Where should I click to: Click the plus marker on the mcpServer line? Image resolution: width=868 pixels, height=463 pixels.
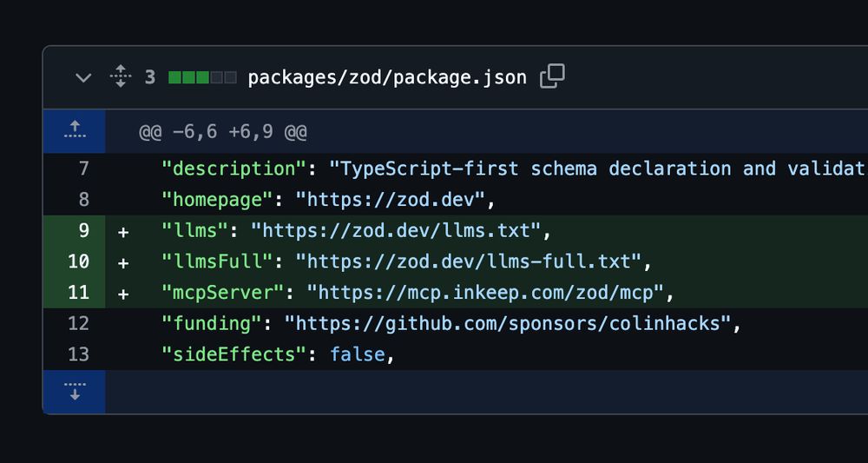coord(123,294)
